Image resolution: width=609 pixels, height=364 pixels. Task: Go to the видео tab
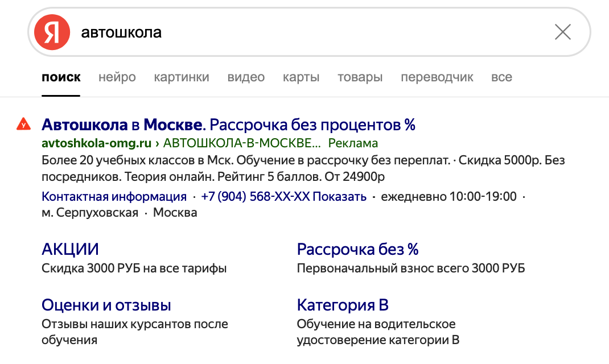pos(246,77)
